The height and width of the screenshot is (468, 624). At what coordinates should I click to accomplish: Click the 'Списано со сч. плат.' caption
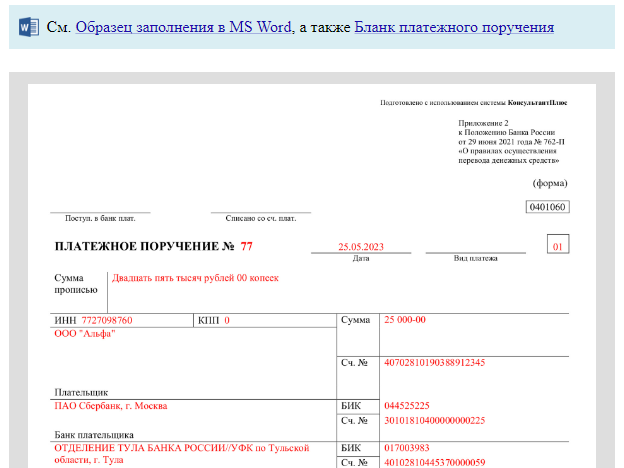(261, 218)
